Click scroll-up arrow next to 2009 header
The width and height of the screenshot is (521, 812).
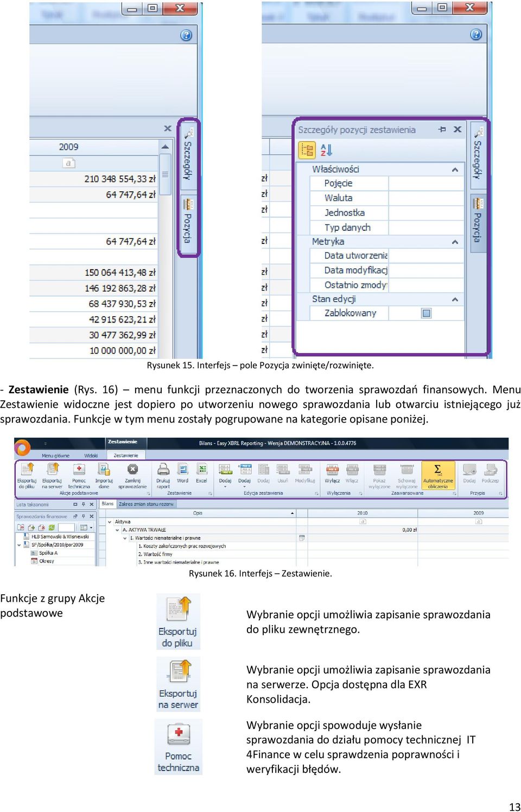tap(165, 147)
